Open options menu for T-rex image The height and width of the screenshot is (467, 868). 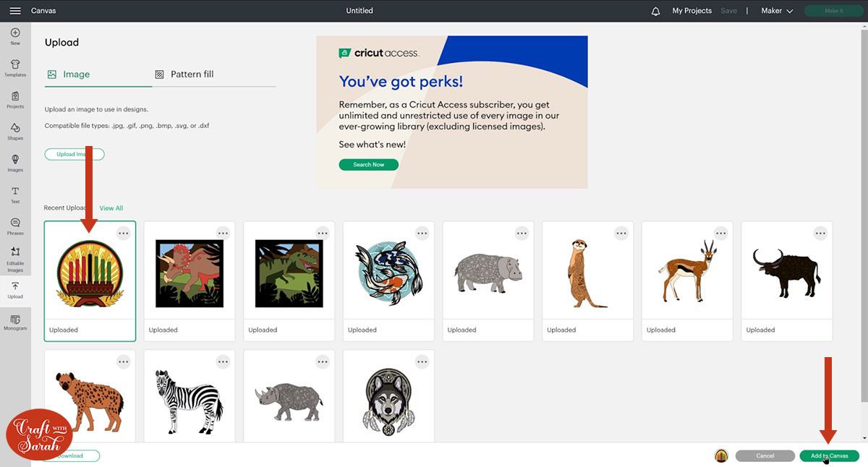pyautogui.click(x=323, y=233)
